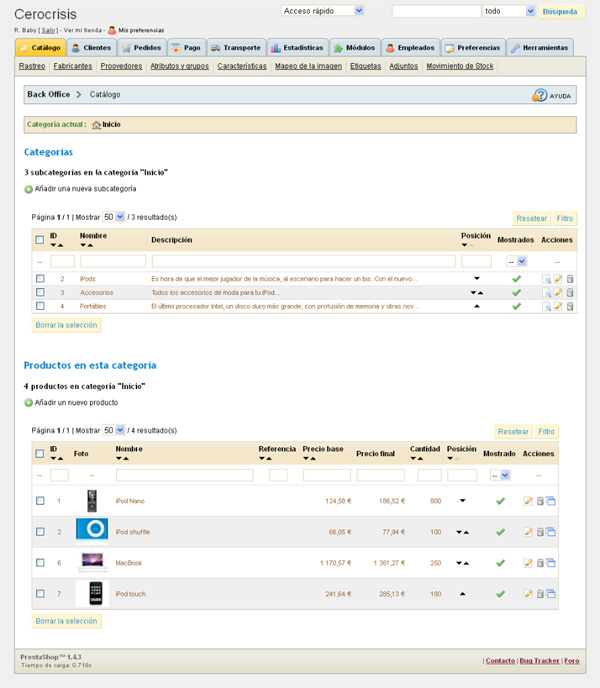Edit the iPod shuffle product
Screen dimensions: 600x688
528,532
